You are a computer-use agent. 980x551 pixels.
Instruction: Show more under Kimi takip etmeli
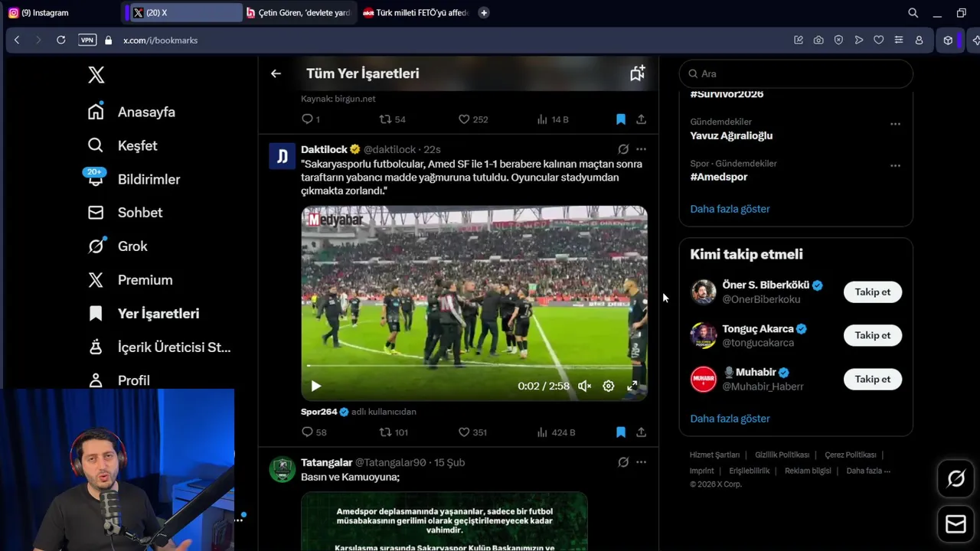[730, 419]
